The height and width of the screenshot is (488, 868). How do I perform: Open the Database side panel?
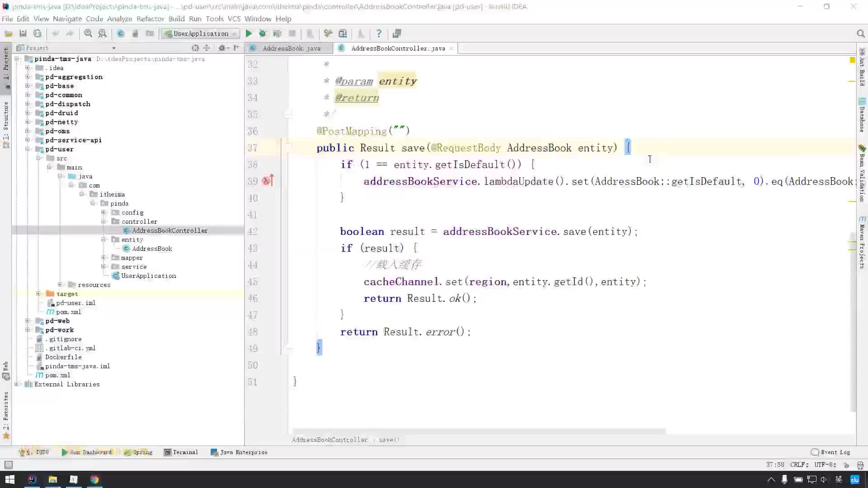[x=862, y=115]
